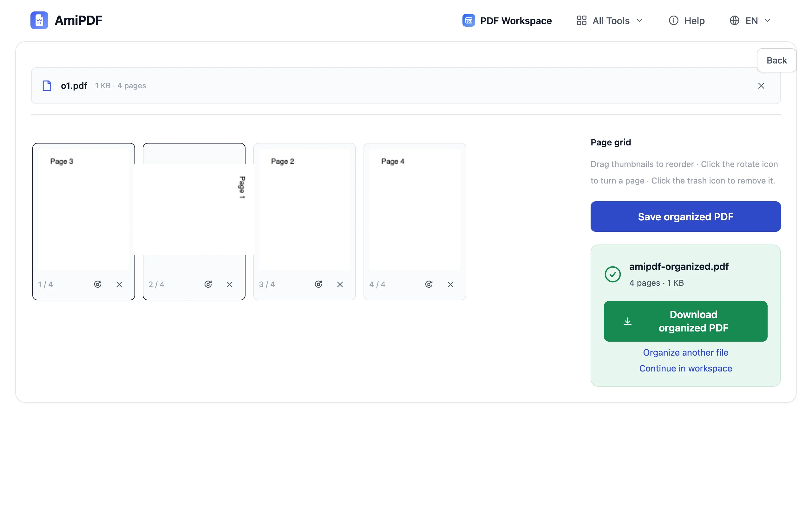Click the '1 KB · 4 pages' file info
The image size is (812, 508).
(121, 86)
